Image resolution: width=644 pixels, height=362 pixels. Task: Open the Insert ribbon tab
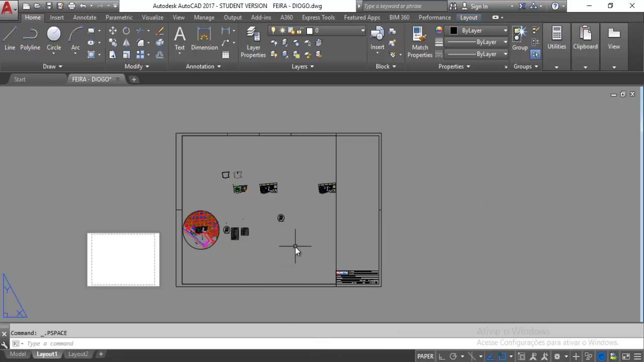pyautogui.click(x=57, y=18)
